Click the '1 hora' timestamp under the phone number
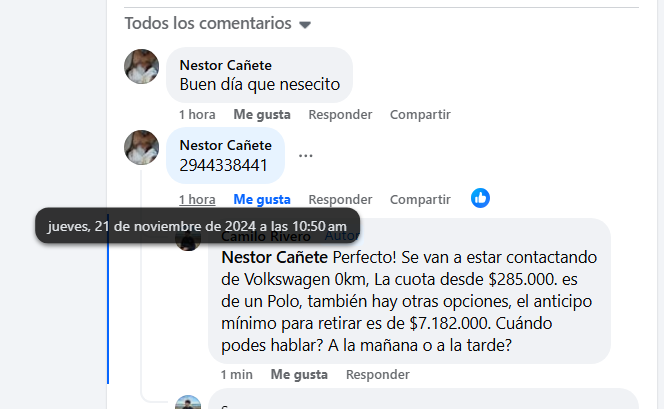This screenshot has width=664, height=409. pos(197,199)
